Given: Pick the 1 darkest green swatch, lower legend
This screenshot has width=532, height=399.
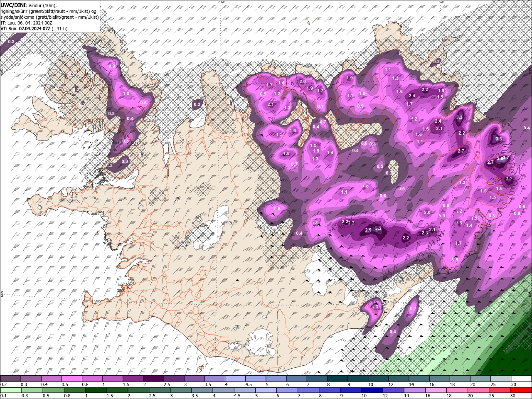Looking at the screenshot, I should tap(96, 390).
